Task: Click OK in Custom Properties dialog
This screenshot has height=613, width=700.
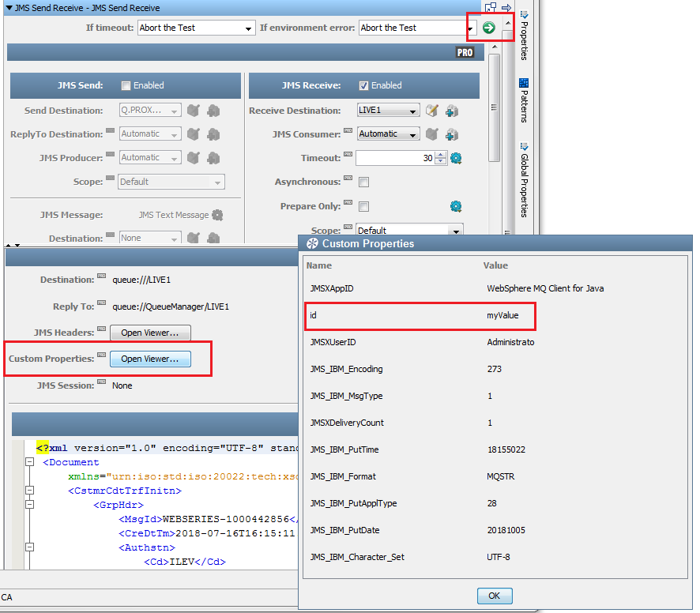Action: tap(495, 596)
